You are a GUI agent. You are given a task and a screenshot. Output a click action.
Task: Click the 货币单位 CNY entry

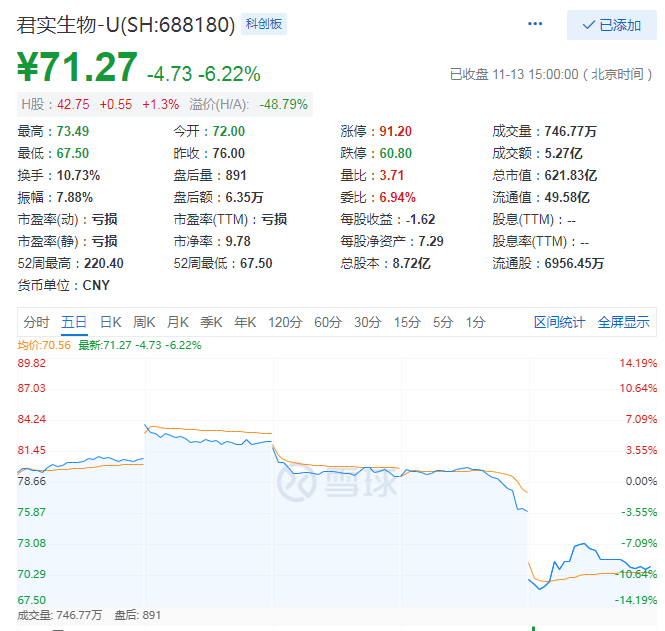click(x=64, y=285)
